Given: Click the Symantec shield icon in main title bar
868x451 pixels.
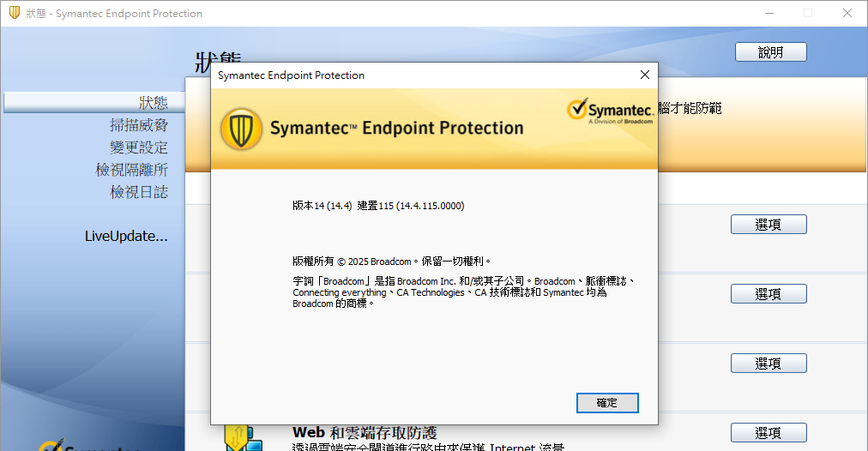Looking at the screenshot, I should pos(15,13).
